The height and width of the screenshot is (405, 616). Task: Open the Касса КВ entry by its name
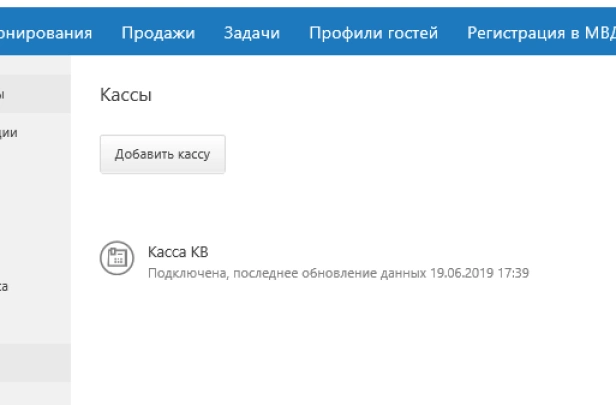coord(177,252)
